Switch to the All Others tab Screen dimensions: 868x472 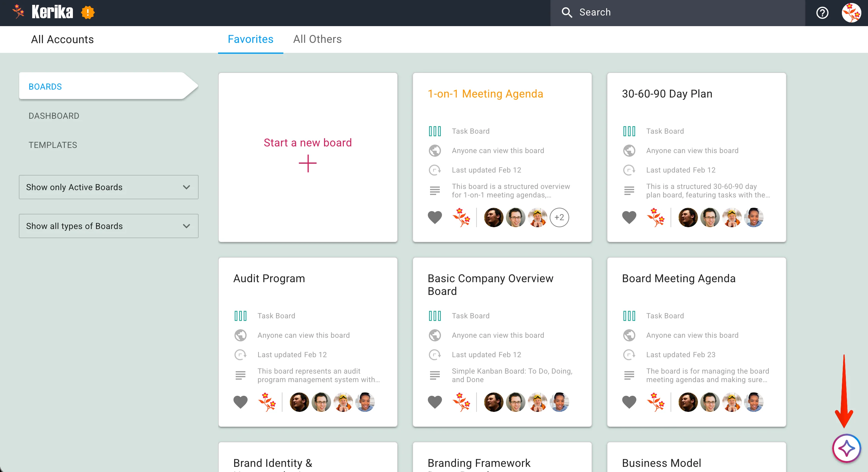point(317,39)
